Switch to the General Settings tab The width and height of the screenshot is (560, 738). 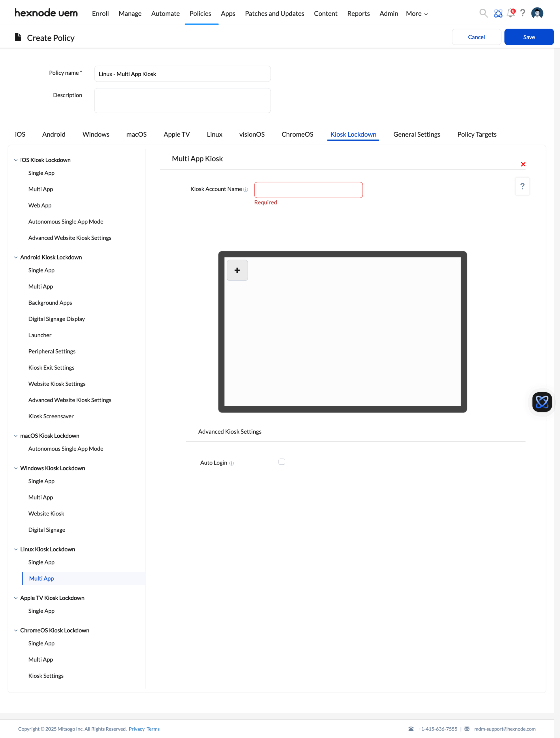[x=416, y=134]
